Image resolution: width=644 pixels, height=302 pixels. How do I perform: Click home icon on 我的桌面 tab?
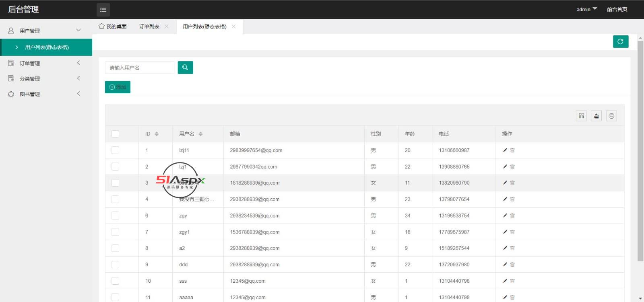pos(101,26)
